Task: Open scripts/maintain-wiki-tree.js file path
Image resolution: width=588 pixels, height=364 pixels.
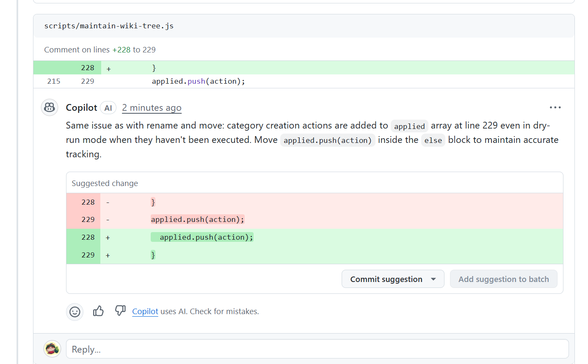Action: (x=109, y=26)
